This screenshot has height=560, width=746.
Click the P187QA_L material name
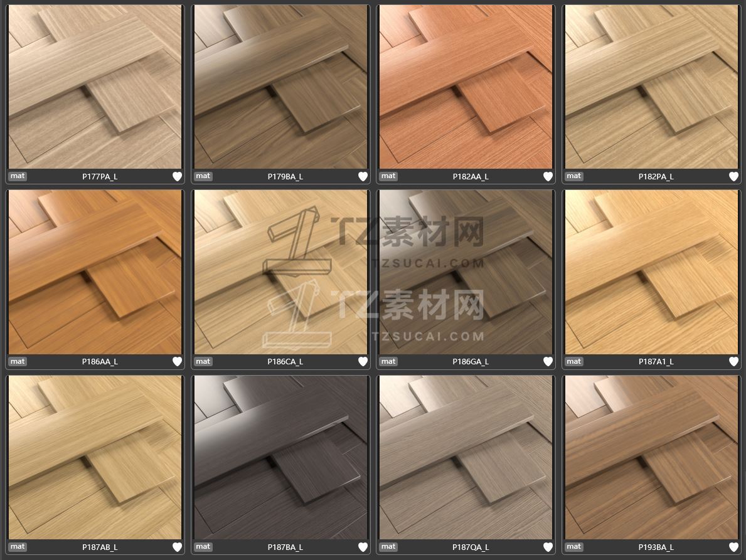pyautogui.click(x=471, y=547)
